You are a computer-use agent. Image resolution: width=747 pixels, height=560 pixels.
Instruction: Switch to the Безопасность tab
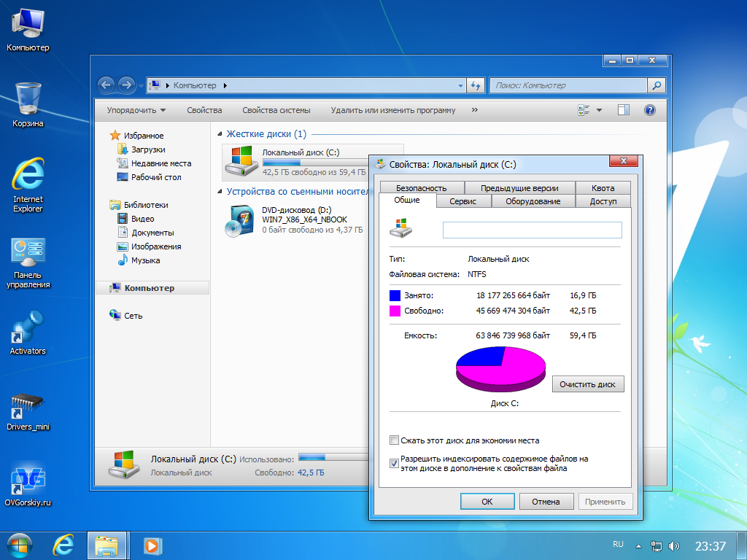click(x=421, y=188)
